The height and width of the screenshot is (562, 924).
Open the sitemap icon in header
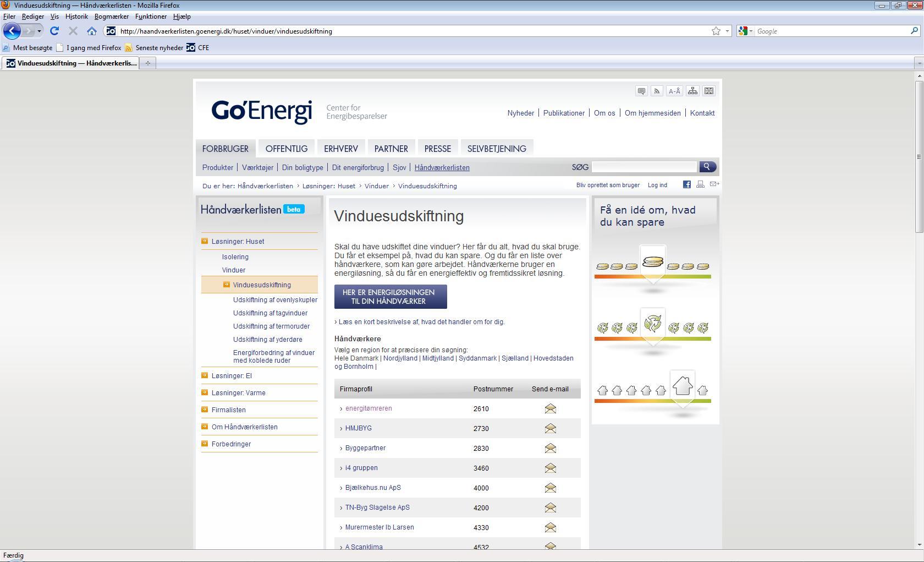pyautogui.click(x=692, y=91)
